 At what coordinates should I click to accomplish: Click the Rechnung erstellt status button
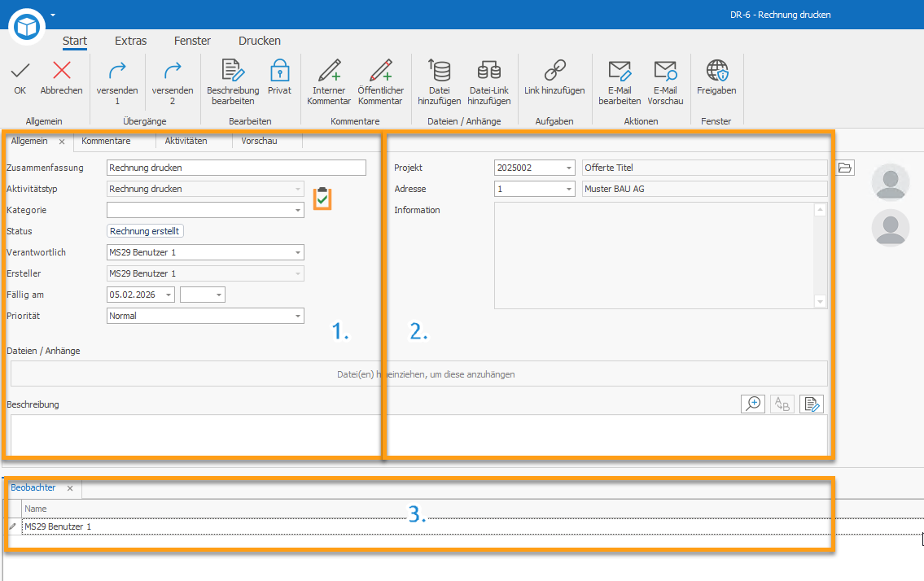(x=145, y=231)
